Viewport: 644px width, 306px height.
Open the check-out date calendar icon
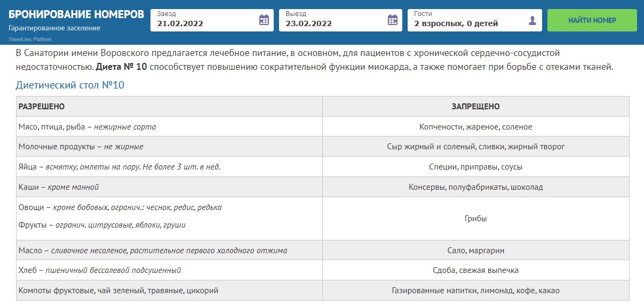pyautogui.click(x=393, y=20)
